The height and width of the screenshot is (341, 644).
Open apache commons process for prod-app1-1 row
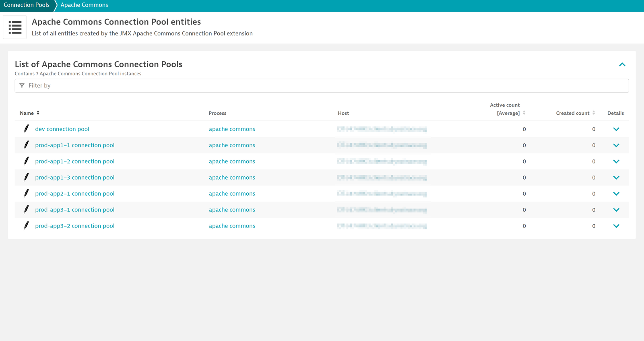232,145
